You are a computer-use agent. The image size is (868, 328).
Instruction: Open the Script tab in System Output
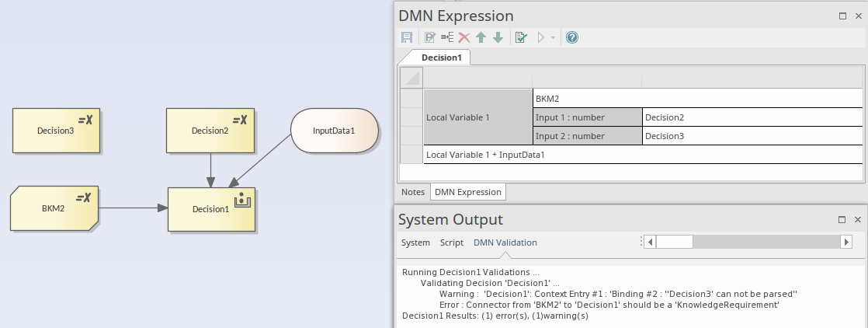[x=451, y=243]
